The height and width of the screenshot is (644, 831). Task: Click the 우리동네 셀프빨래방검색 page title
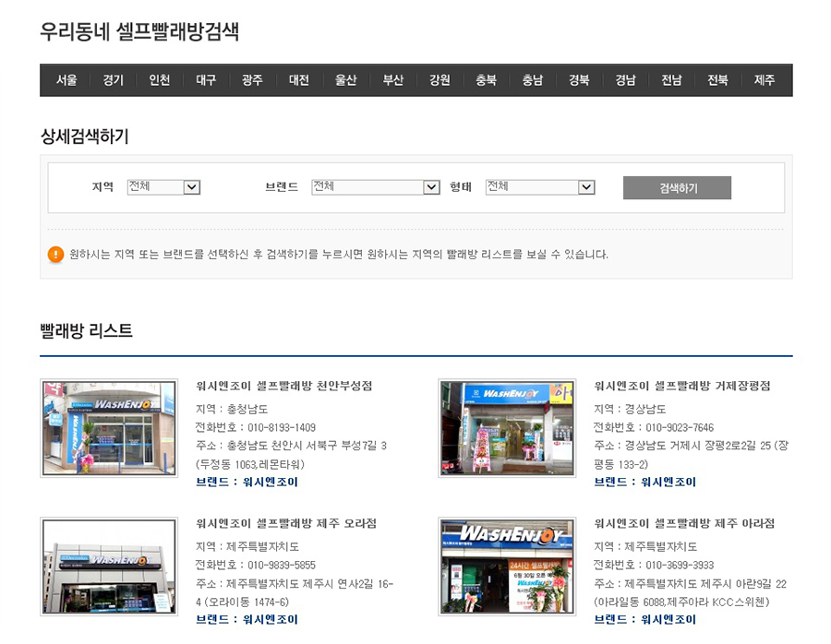pos(139,31)
